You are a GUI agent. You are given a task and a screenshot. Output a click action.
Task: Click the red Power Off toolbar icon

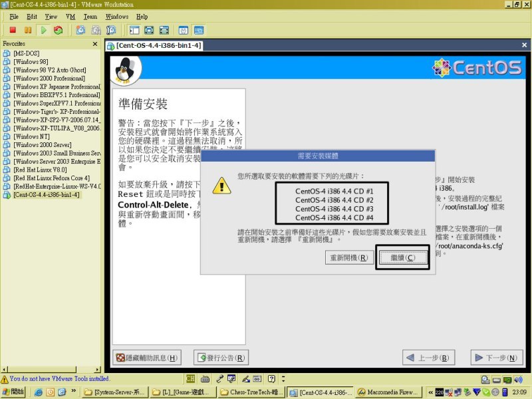coord(13,30)
